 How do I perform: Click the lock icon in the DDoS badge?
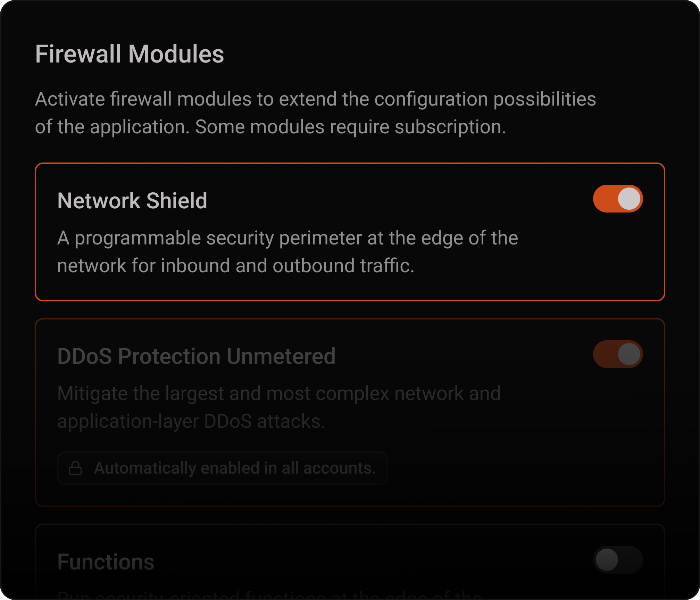(76, 468)
